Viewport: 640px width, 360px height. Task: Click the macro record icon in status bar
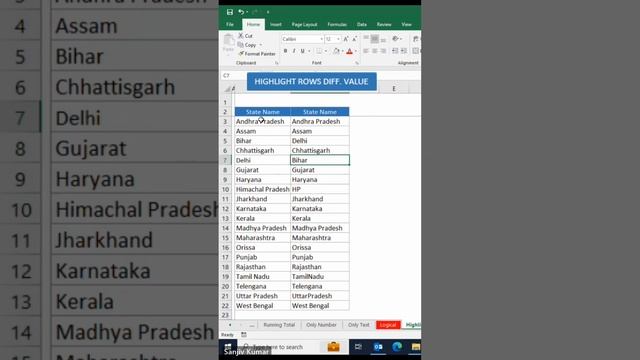(244, 335)
